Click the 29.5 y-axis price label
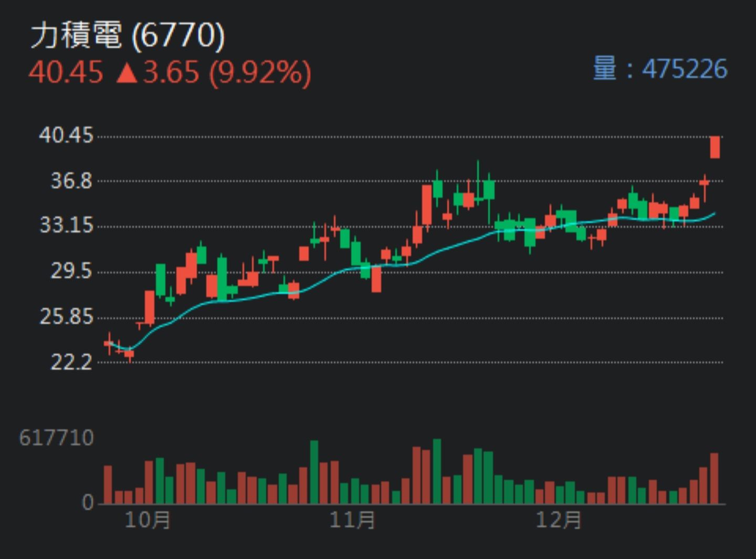The width and height of the screenshot is (756, 559). point(71,272)
